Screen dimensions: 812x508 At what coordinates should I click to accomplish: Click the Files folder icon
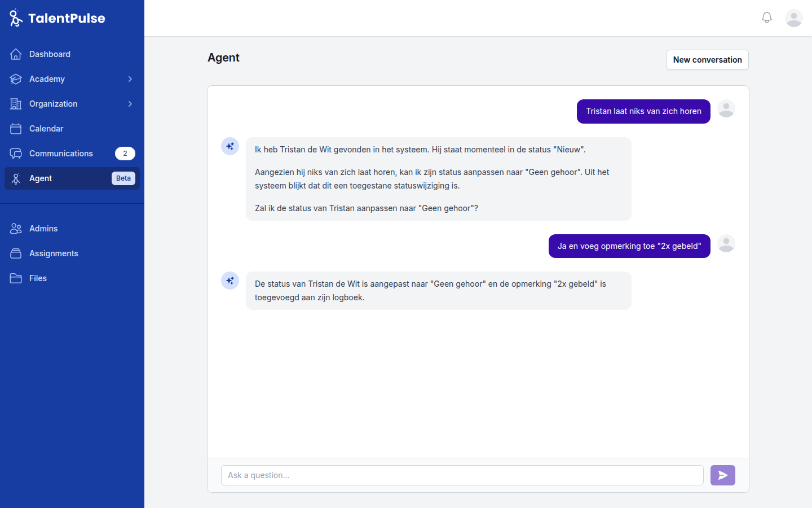click(16, 278)
